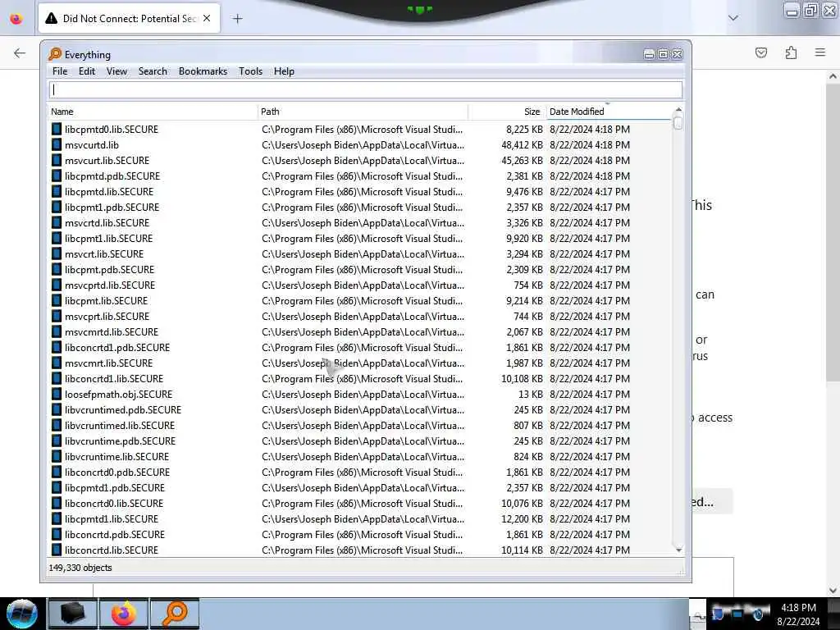Screen dimensions: 840x630
Task: Open a new Firefox tab with plus button
Action: tap(237, 19)
